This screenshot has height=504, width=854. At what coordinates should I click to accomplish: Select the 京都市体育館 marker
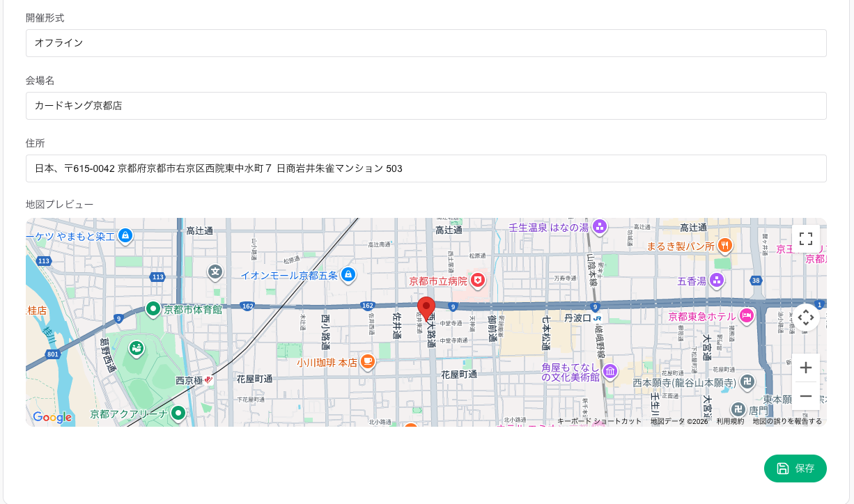pos(153,308)
